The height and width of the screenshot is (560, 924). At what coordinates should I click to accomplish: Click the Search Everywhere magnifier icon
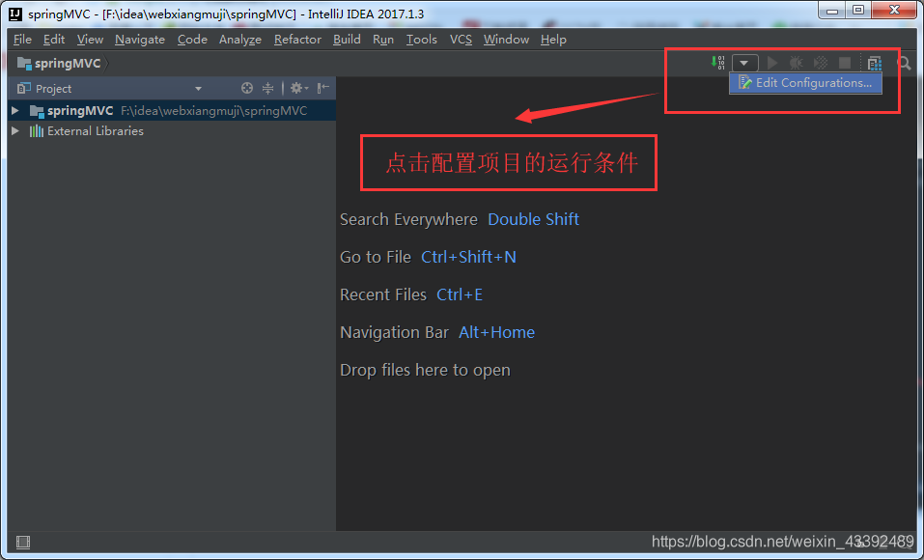click(904, 63)
